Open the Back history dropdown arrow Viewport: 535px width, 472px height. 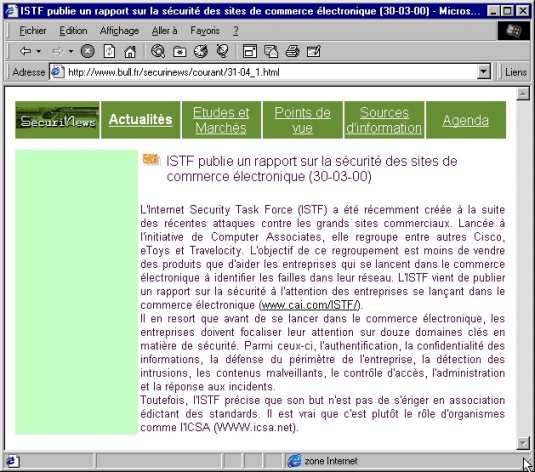click(x=39, y=52)
